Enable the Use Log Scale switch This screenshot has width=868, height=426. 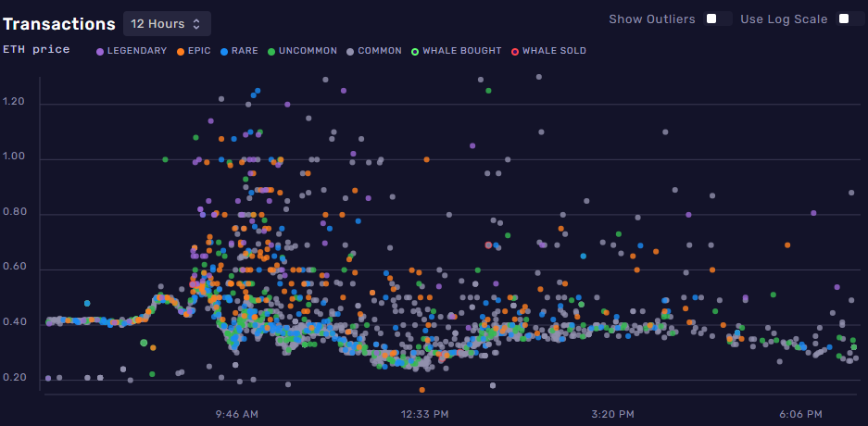[x=848, y=19]
